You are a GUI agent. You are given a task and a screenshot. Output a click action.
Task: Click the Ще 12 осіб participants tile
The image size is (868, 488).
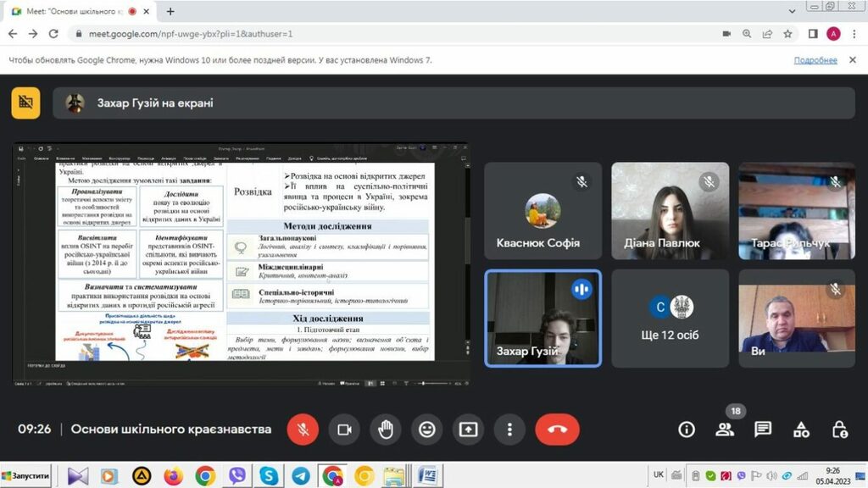click(670, 318)
